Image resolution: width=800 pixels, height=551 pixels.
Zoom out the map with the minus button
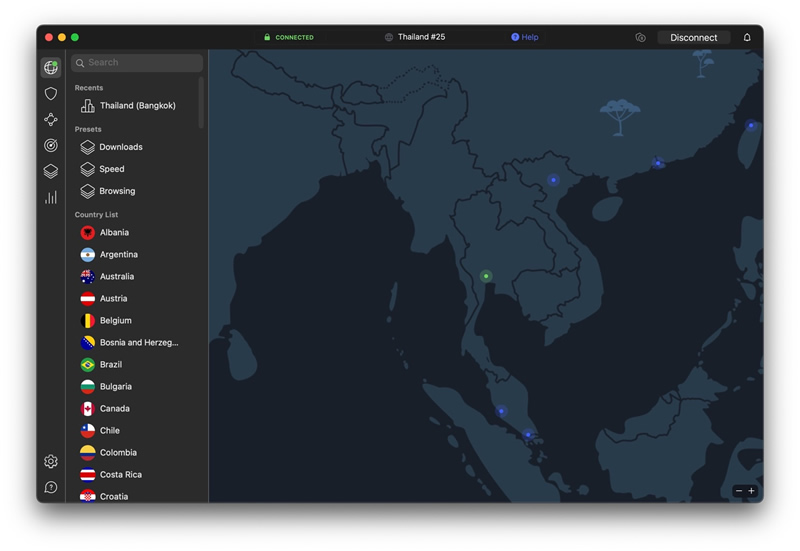pos(739,491)
